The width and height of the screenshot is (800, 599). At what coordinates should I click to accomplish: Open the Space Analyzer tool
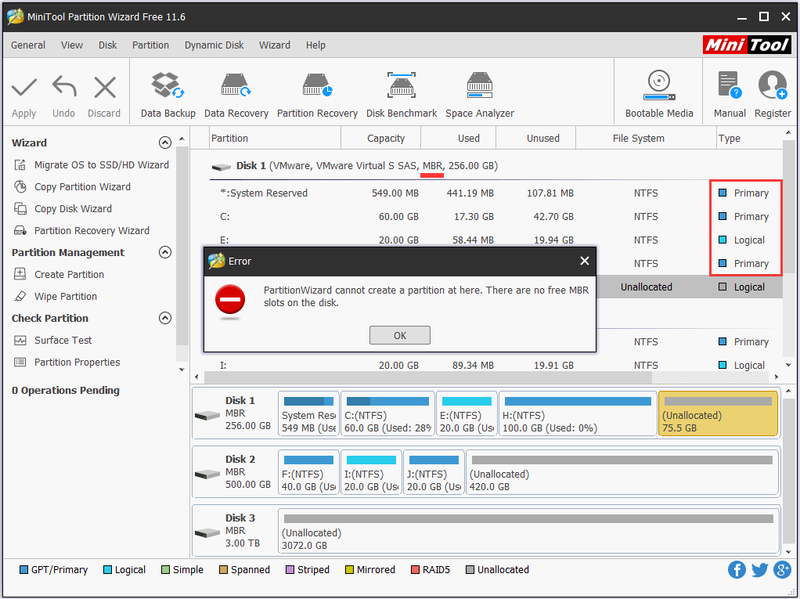click(x=480, y=95)
